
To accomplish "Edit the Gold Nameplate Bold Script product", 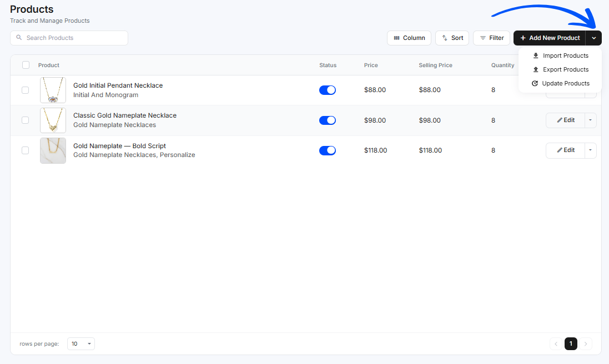I will pyautogui.click(x=566, y=150).
